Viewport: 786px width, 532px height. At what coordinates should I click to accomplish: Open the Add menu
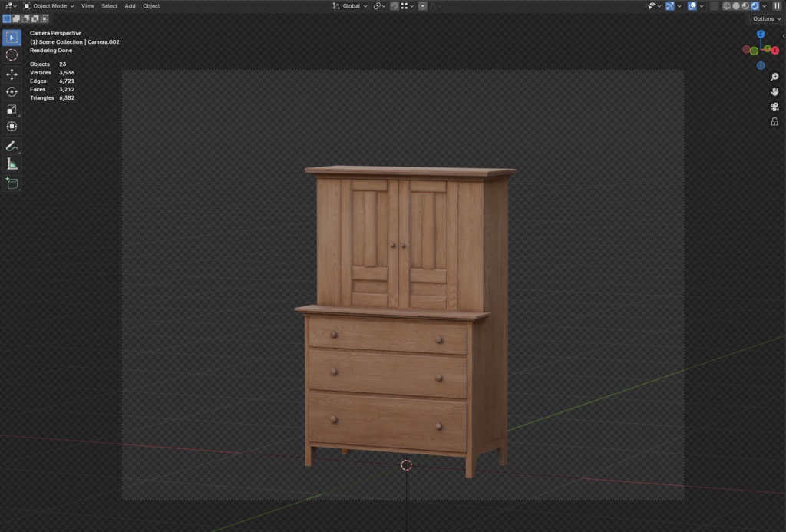point(130,5)
